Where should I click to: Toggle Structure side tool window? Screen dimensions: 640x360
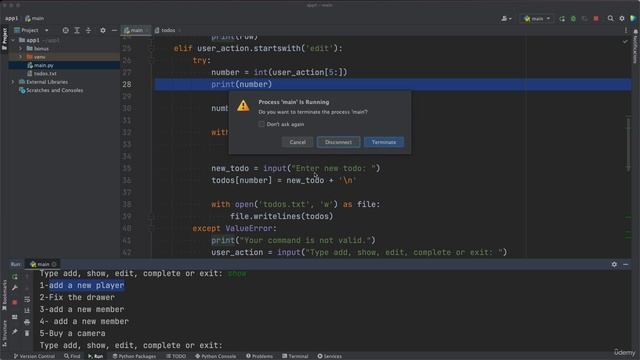(4, 333)
